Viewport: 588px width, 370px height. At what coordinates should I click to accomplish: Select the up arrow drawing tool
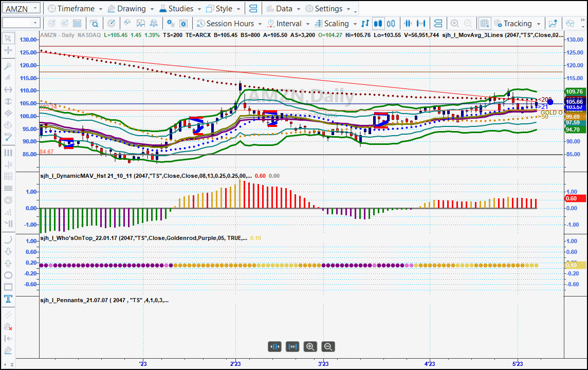pos(8,263)
